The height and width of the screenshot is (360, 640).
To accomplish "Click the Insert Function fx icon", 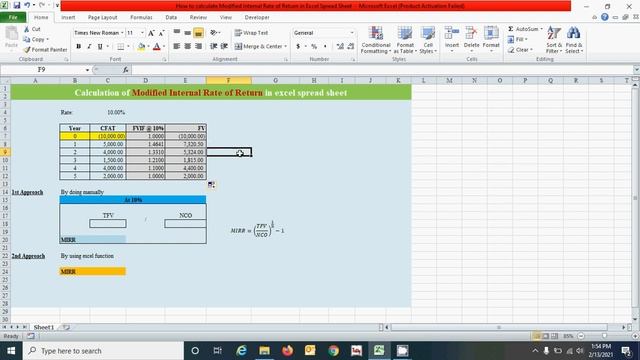I will click(125, 70).
